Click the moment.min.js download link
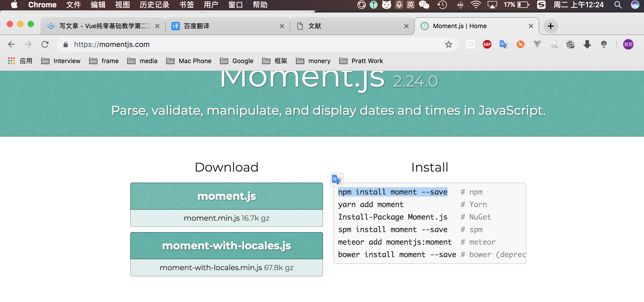Viewport: 644px width, 302px height. (212, 218)
